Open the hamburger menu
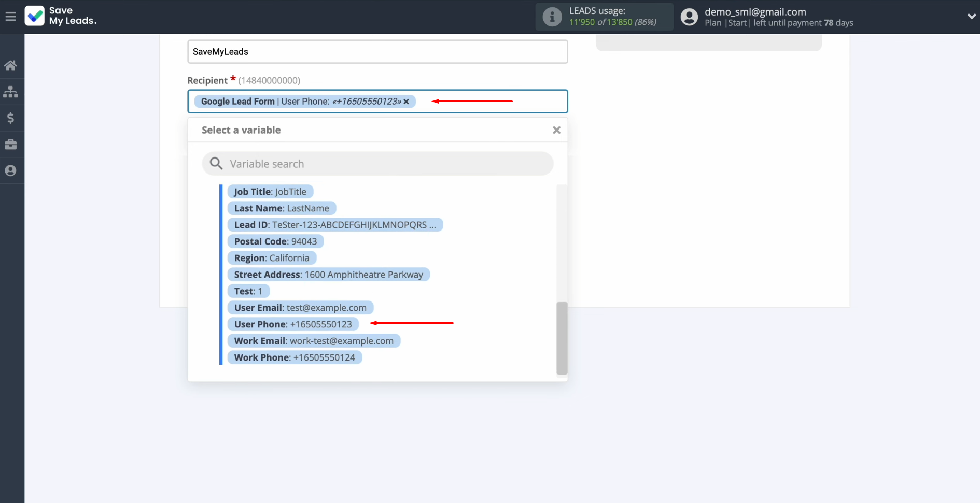The width and height of the screenshot is (980, 503). coord(10,17)
